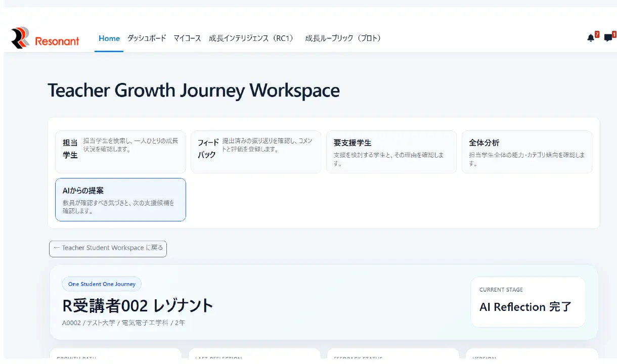The height and width of the screenshot is (364, 617).
Task: Open マイコース from the top navigation
Action: (x=187, y=38)
